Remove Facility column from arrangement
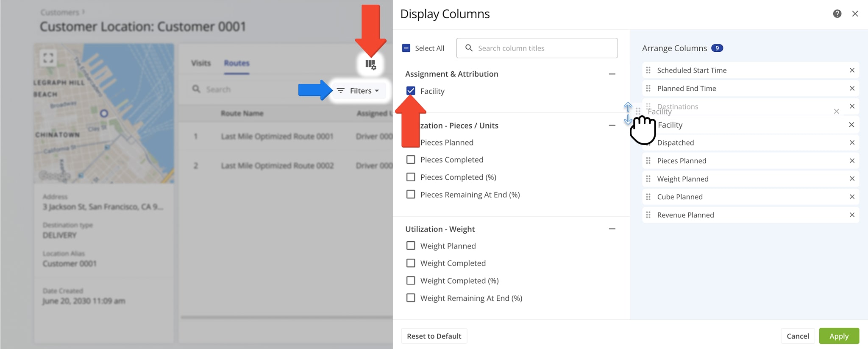This screenshot has height=349, width=868. [x=852, y=125]
